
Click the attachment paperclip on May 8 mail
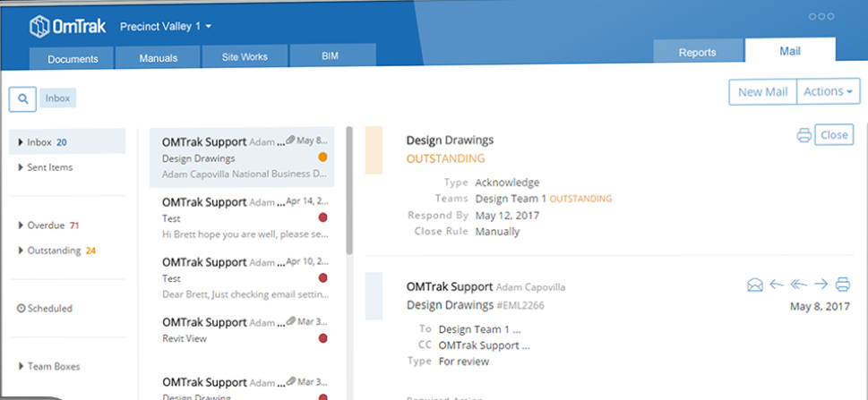click(x=290, y=140)
